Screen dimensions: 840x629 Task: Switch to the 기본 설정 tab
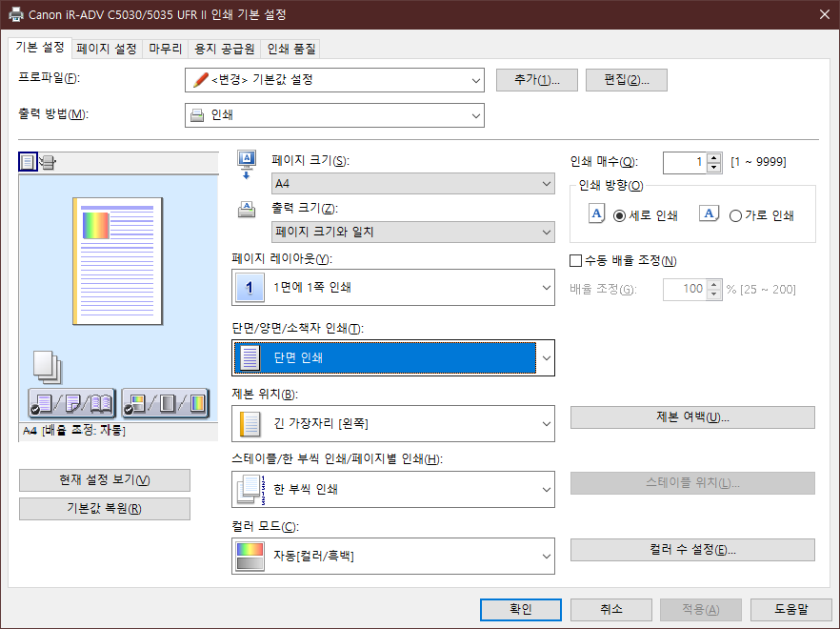tap(40, 48)
